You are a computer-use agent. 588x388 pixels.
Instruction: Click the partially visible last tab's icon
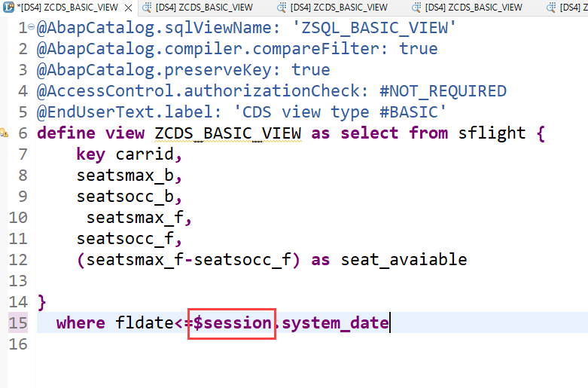[552, 8]
